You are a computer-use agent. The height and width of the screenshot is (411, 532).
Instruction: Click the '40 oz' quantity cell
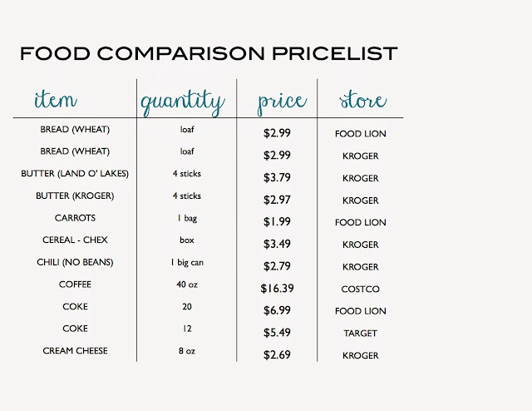point(186,285)
